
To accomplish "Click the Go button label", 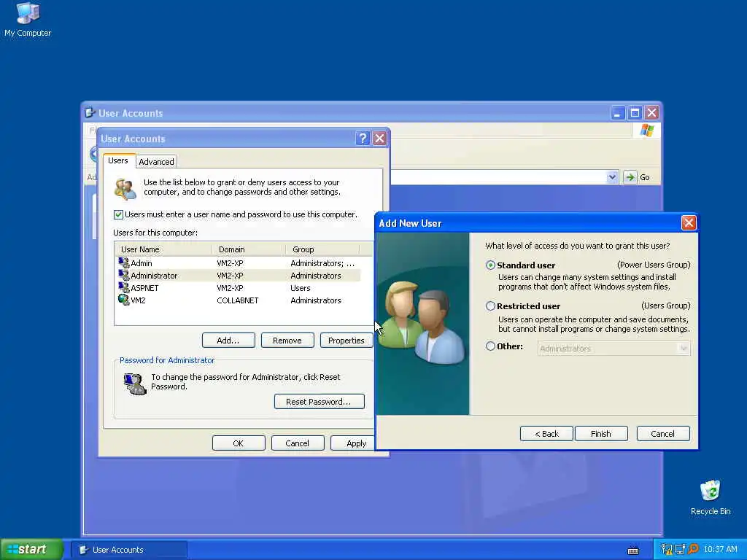I will click(645, 177).
